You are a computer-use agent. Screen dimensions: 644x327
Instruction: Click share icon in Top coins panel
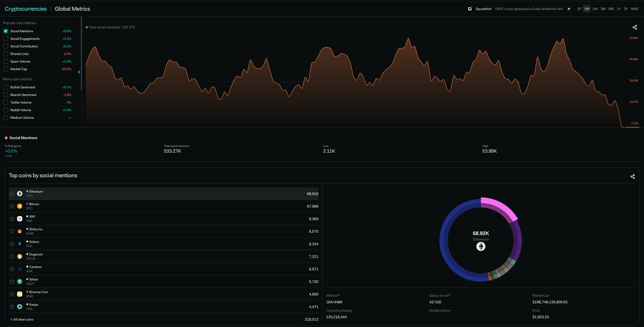coord(632,177)
